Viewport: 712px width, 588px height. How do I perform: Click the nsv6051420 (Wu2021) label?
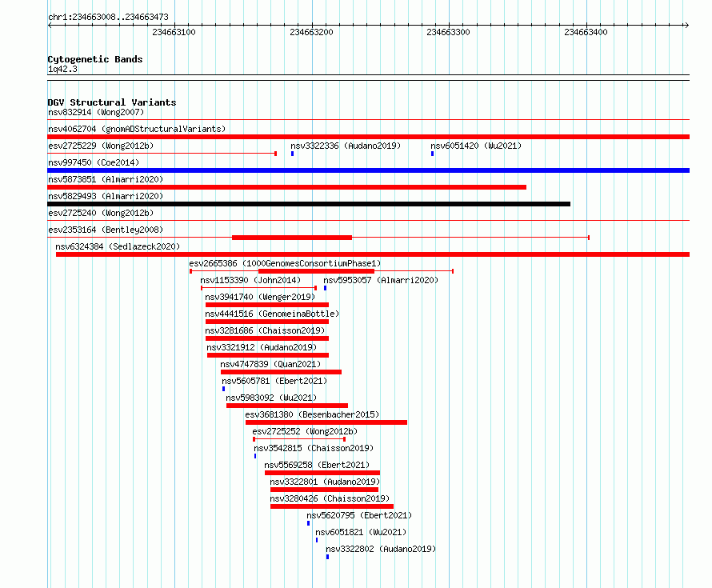[x=476, y=146]
